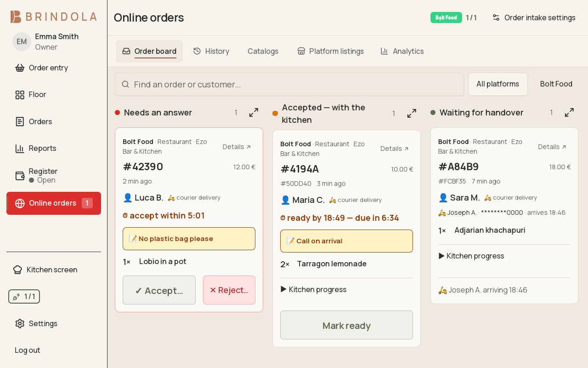The image size is (588, 368).
Task: Click the Order intake settings sliders icon
Action: pos(496,17)
